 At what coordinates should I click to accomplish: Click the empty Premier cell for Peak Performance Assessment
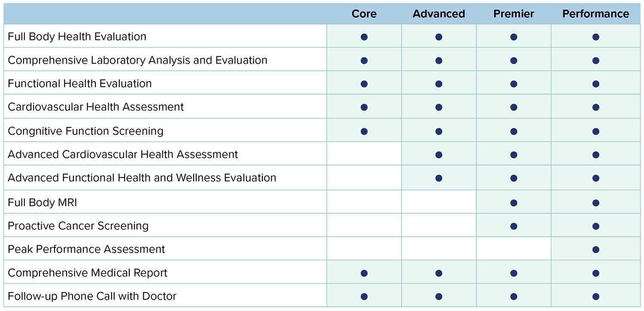pos(513,249)
